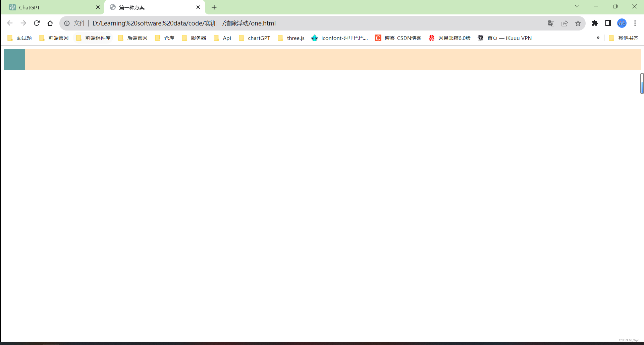Screen dimensions: 644x345
Task: Open the 其他书签 folder
Action: click(x=624, y=38)
